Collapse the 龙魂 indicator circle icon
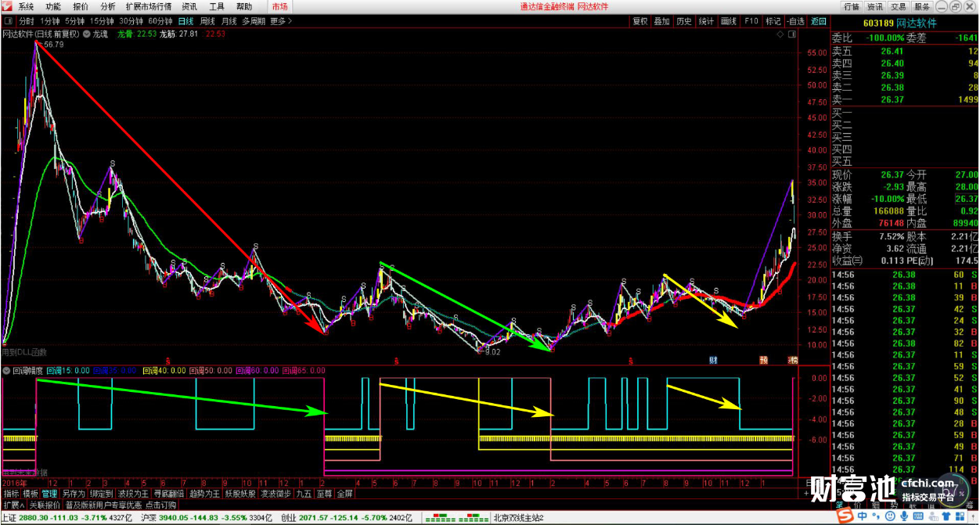This screenshot has height=525, width=980. [x=86, y=34]
